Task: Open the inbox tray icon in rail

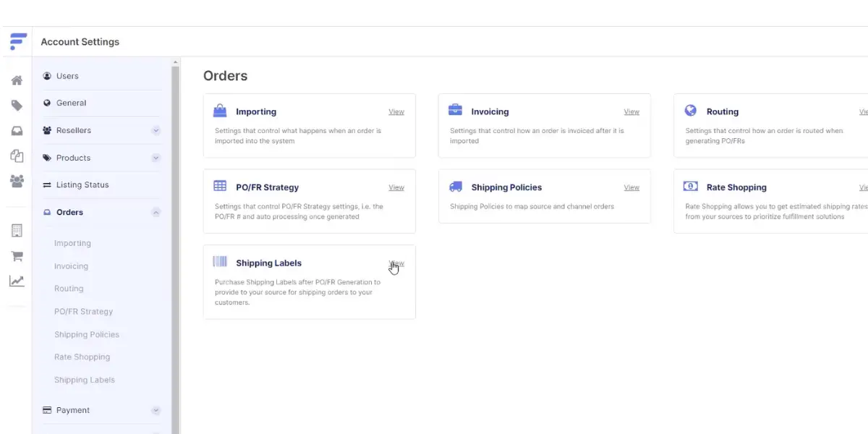Action: [x=17, y=131]
